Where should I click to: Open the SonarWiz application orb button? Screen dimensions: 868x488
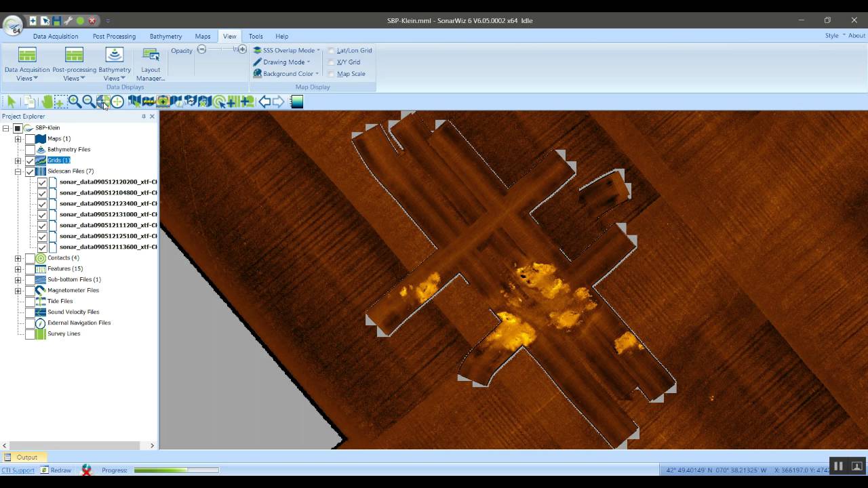point(13,25)
